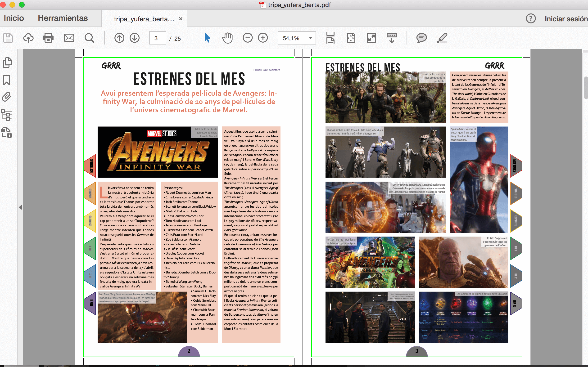Image resolution: width=588 pixels, height=367 pixels.
Task: Fit one full page to window
Action: [x=351, y=38]
